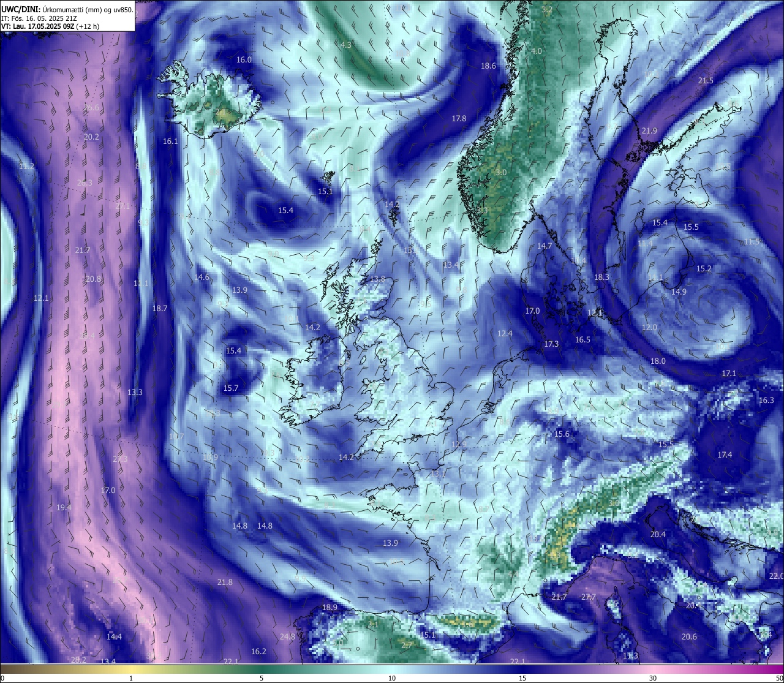Viewport: 784px width, 683px height.
Task: Click the 16.1 value southwest of Iceland
Action: tap(170, 141)
